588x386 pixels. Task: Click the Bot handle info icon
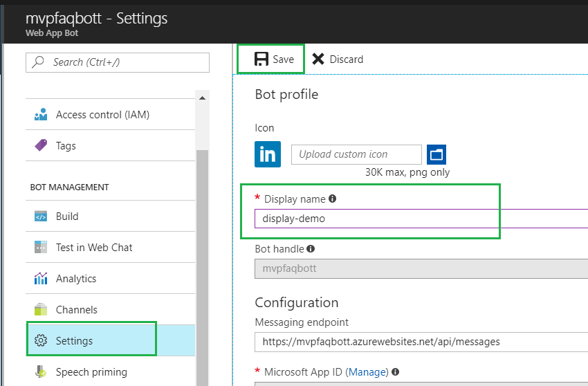(311, 249)
